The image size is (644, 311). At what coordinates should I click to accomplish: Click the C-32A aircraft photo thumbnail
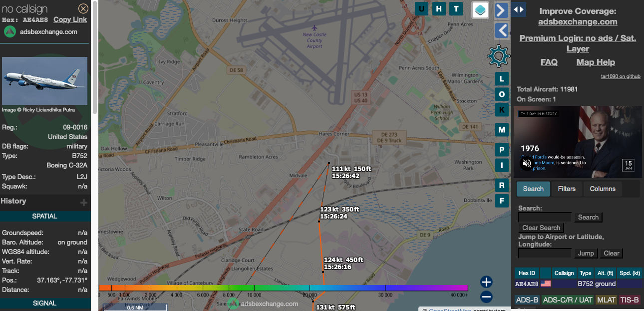click(x=44, y=80)
